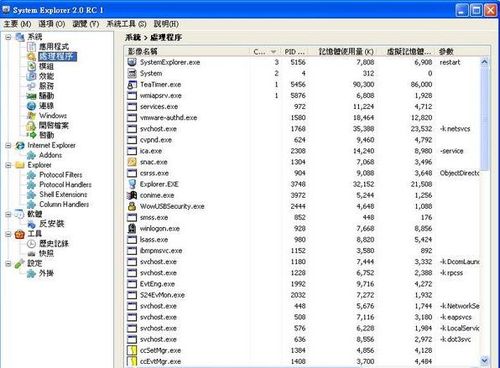The height and width of the screenshot is (368, 500).
Task: Open the 瀏覽 (V) menu
Action: click(86, 24)
